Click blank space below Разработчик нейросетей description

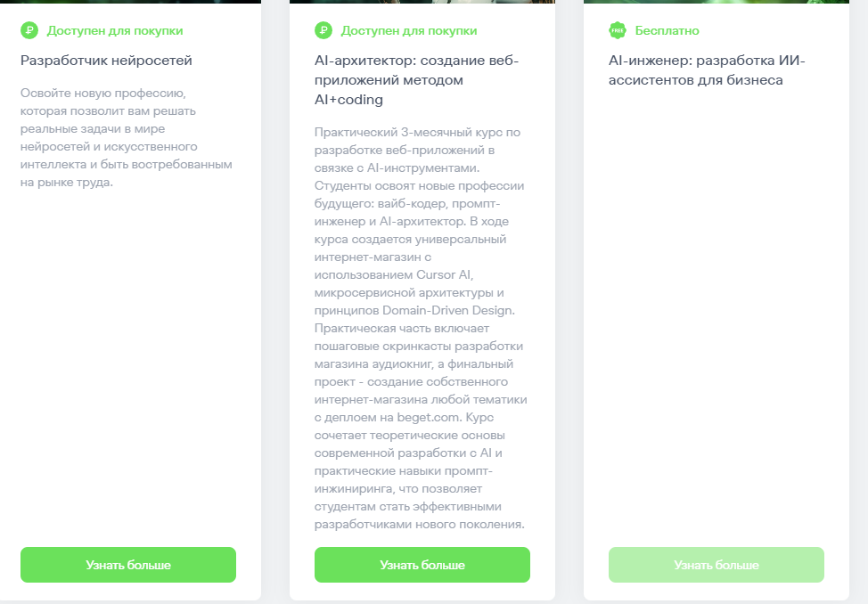(127, 356)
